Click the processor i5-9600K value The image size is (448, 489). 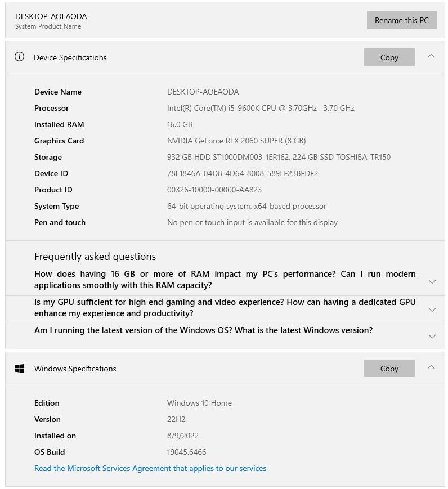(x=261, y=108)
